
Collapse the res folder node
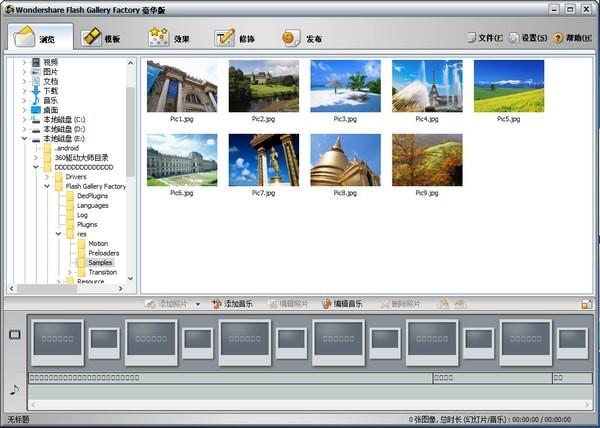[59, 234]
